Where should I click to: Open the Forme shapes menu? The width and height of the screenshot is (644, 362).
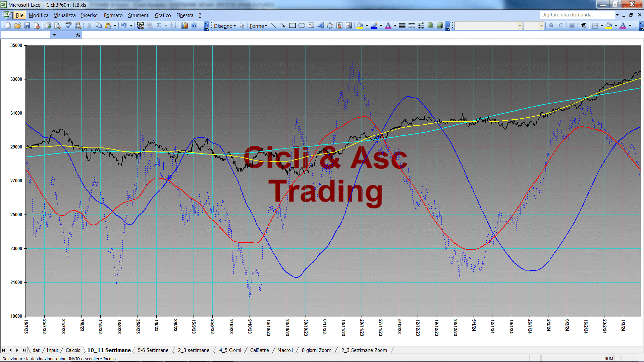point(258,26)
